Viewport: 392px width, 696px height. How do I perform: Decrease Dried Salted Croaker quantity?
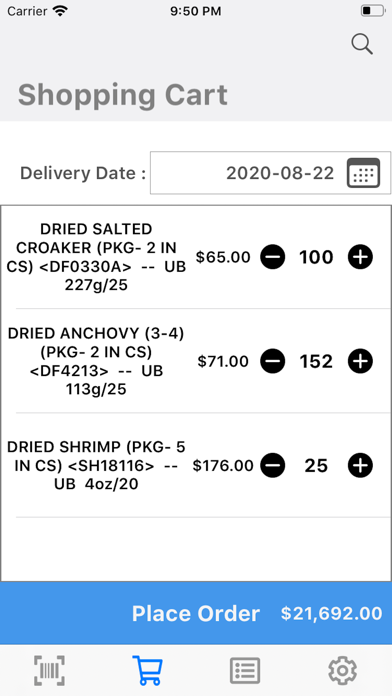273,257
